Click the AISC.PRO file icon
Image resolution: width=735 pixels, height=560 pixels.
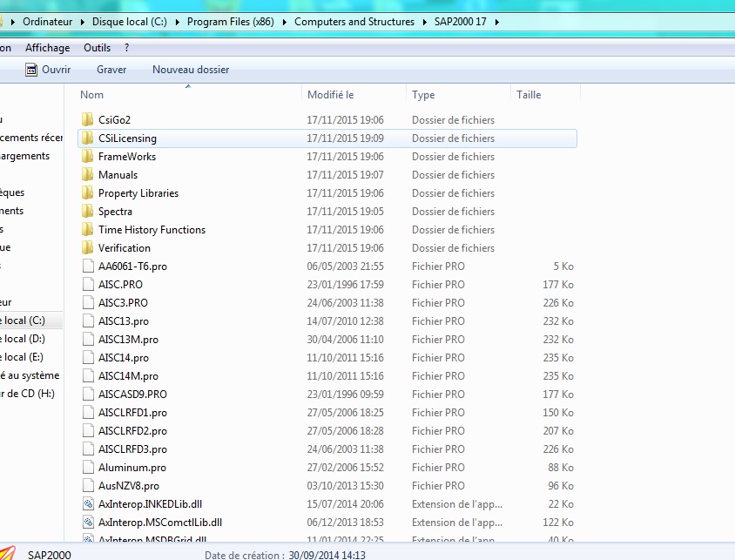coord(88,284)
